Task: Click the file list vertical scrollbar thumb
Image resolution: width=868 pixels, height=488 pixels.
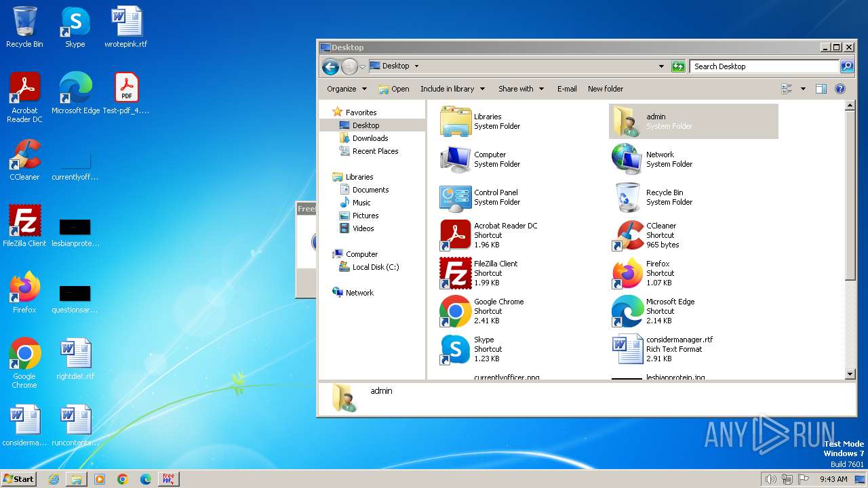Action: point(850,196)
